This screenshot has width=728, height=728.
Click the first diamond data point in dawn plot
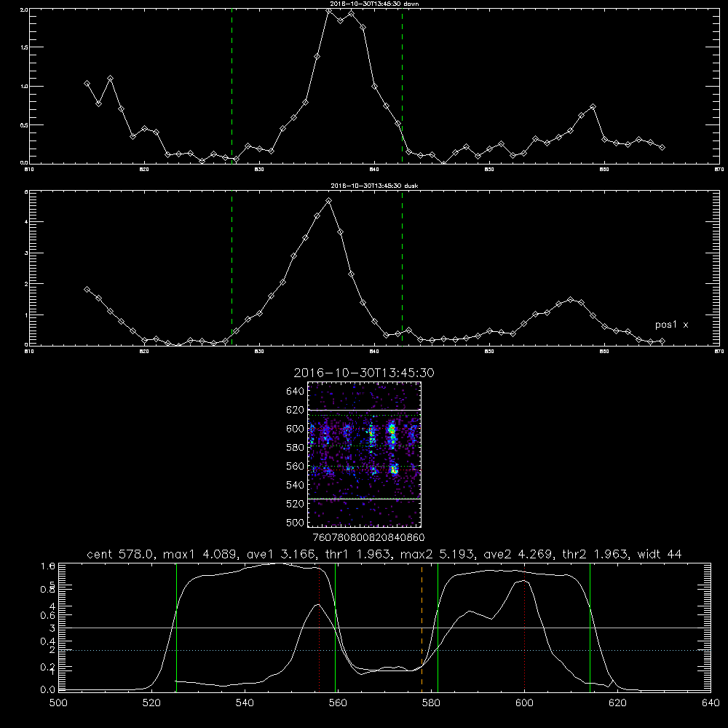[87, 84]
